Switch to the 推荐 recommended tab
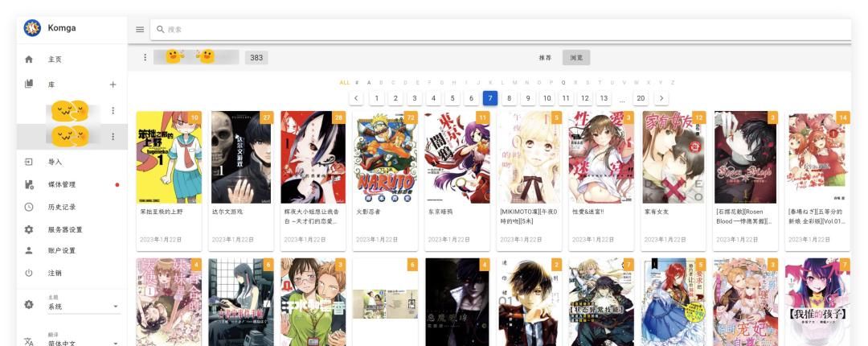The height and width of the screenshot is (346, 868). tap(545, 58)
